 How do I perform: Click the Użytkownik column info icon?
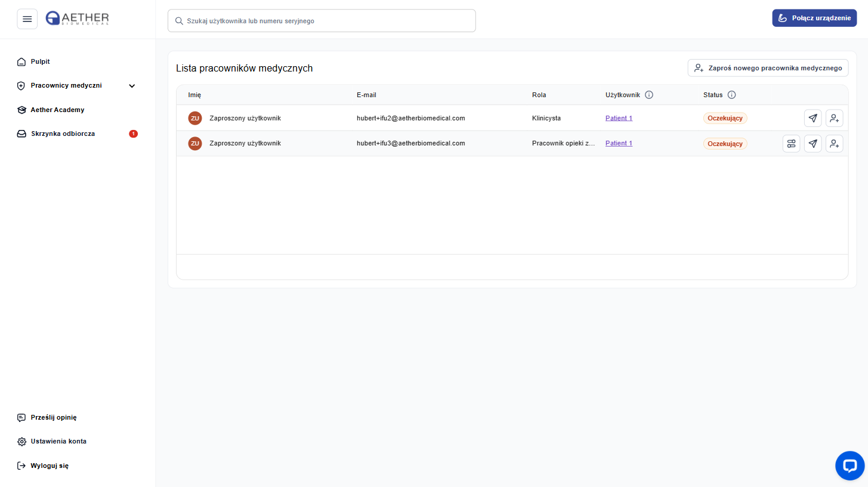(649, 95)
